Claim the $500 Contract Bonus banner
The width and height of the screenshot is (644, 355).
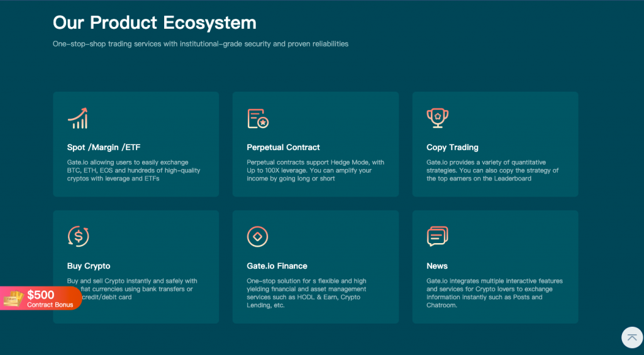click(x=41, y=298)
